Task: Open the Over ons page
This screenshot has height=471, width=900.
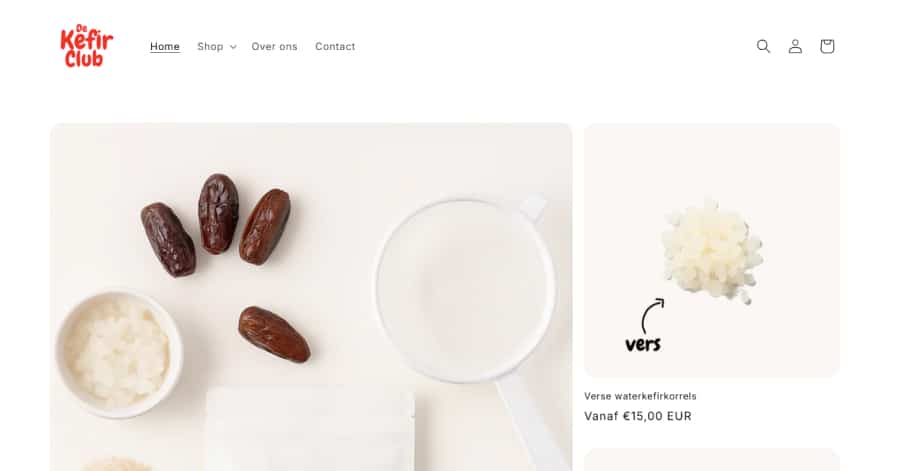Action: click(x=274, y=46)
